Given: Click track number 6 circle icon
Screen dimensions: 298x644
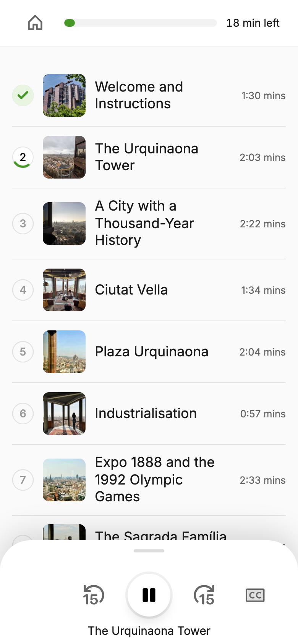Looking at the screenshot, I should [x=23, y=414].
